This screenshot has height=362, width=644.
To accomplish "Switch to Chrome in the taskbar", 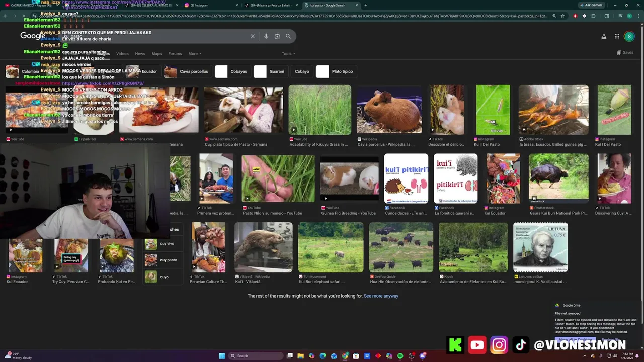I will pos(345,356).
